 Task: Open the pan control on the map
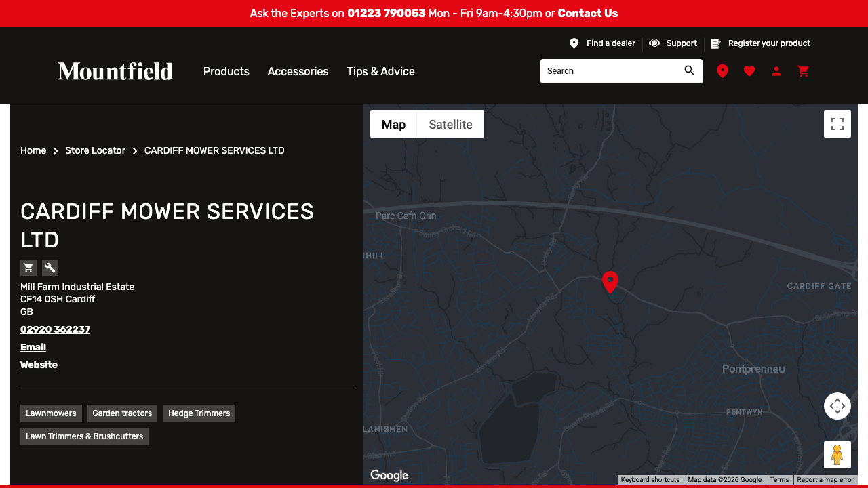coord(837,405)
